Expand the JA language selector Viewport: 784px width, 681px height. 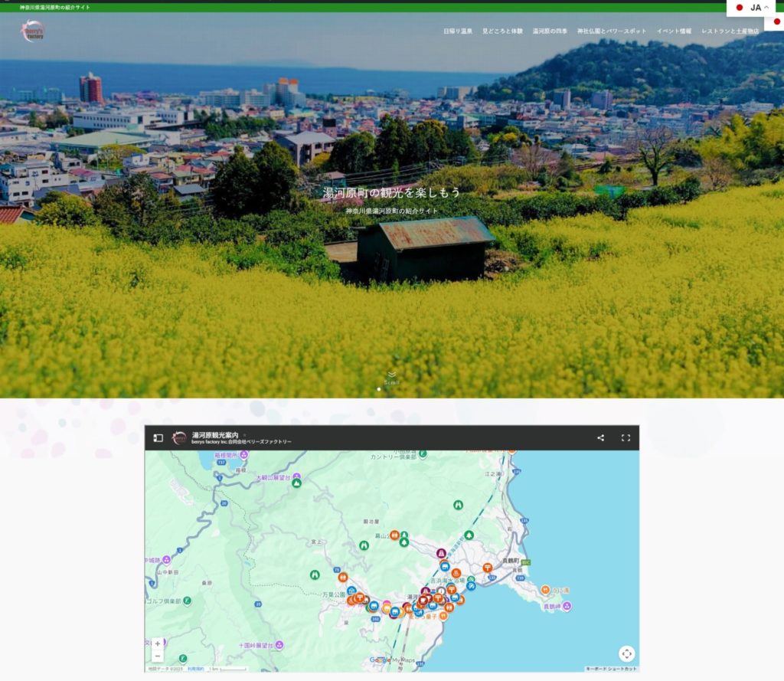point(754,8)
